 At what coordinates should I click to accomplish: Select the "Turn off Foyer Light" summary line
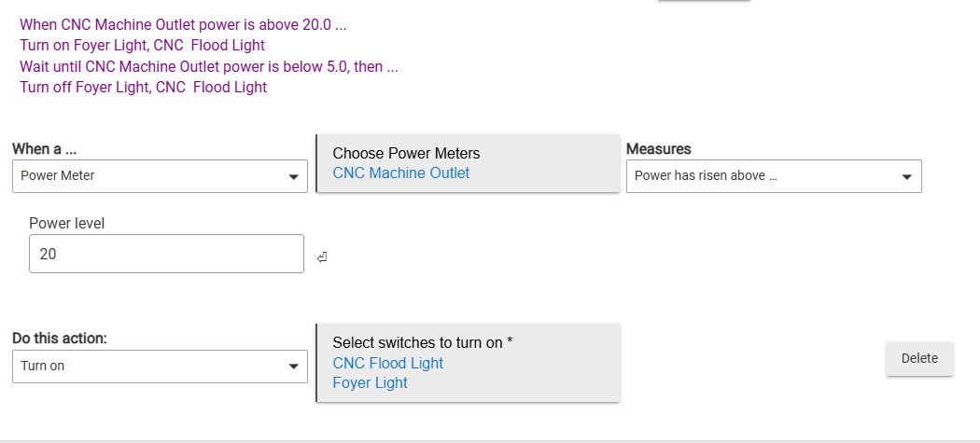[143, 88]
